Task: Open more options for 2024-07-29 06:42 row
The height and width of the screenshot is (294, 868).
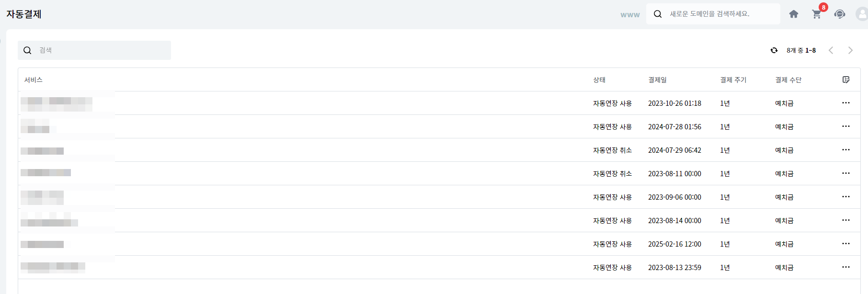Action: point(846,150)
